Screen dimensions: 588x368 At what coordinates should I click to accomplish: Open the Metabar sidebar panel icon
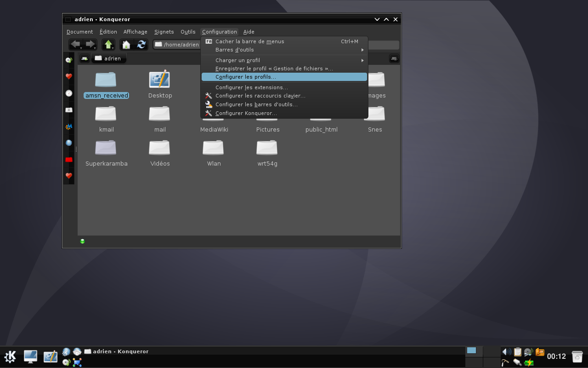[x=69, y=126]
